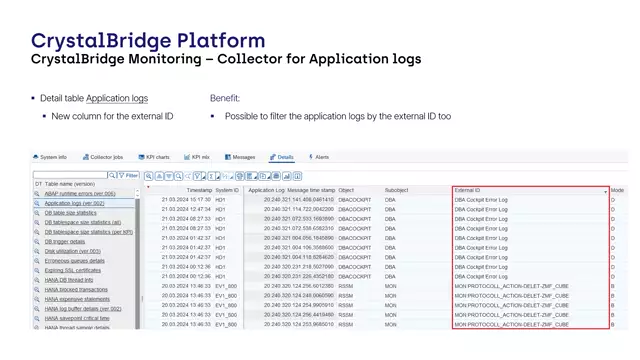Viewport: 640px width, 360px height.
Task: Open HANA log buffer details (ver.002)
Action: [83, 309]
